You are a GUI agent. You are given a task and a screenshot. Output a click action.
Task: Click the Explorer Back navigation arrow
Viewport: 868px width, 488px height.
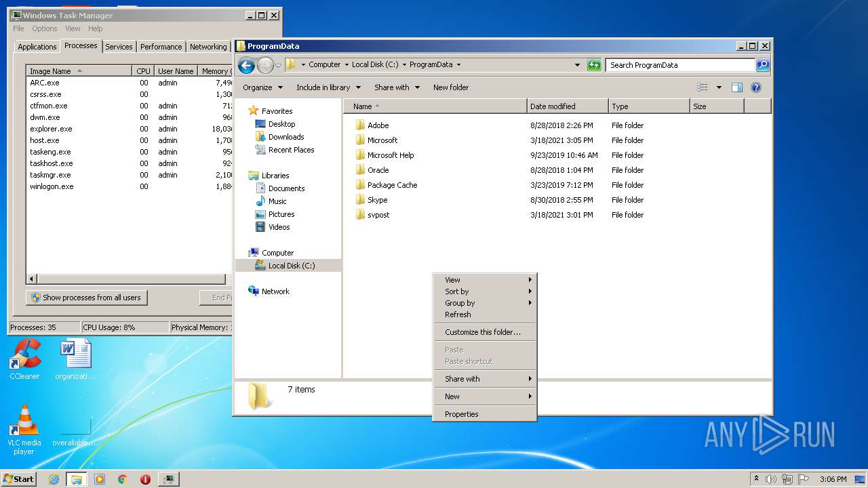246,65
